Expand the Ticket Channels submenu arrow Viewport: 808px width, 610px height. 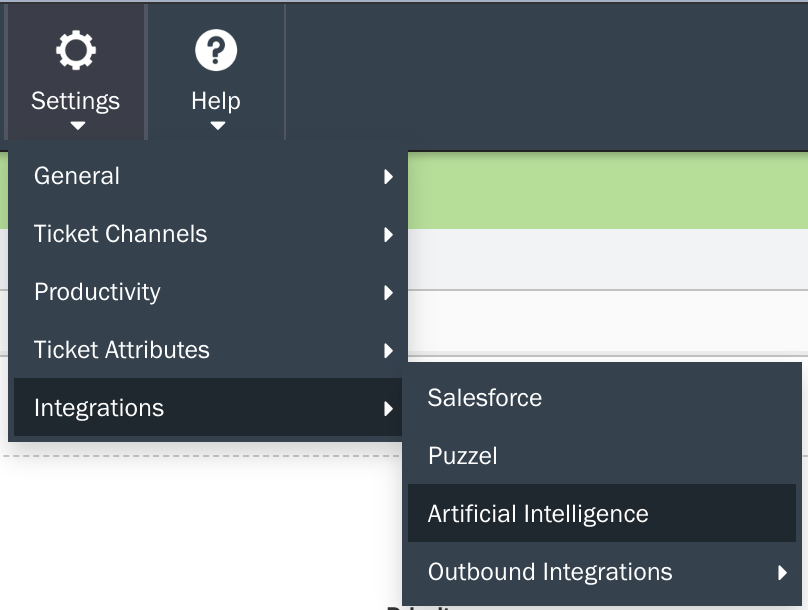pyautogui.click(x=388, y=235)
